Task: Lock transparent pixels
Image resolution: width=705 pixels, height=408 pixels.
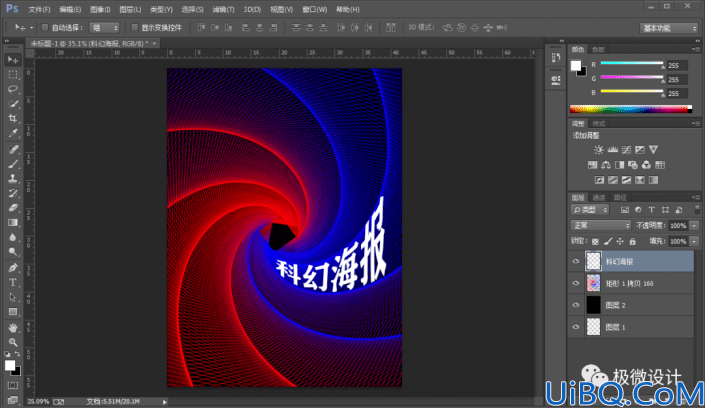Action: [x=595, y=242]
